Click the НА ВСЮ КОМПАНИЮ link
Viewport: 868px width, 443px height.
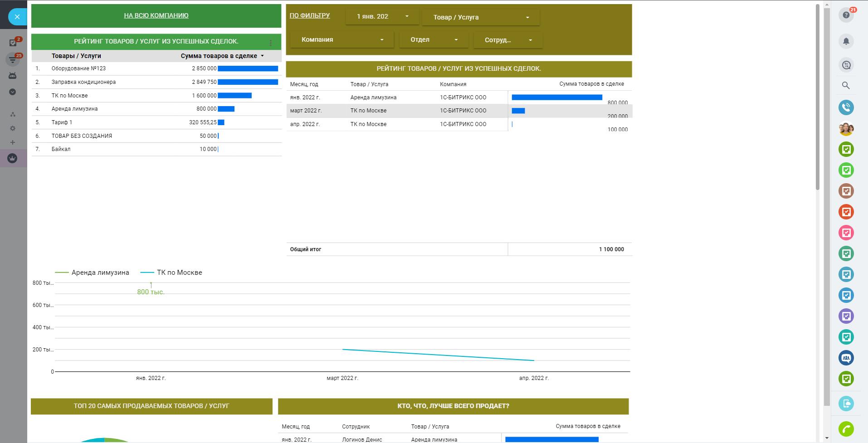[x=156, y=15]
